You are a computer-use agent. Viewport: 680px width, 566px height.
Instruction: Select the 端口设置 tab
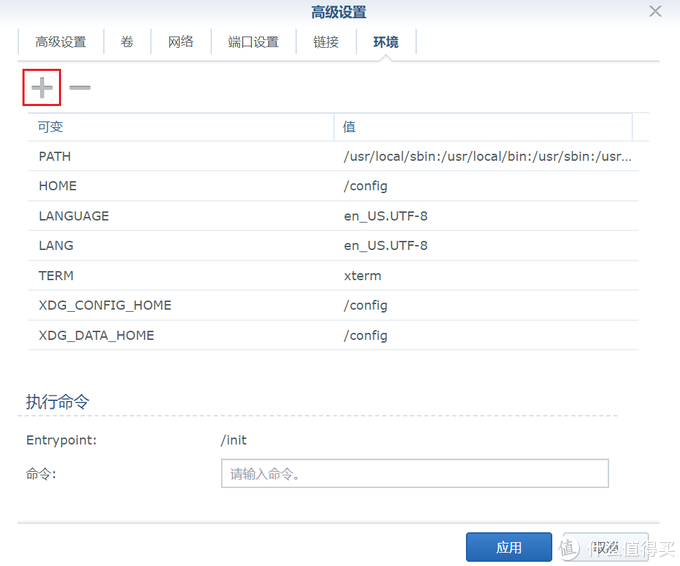coord(253,42)
